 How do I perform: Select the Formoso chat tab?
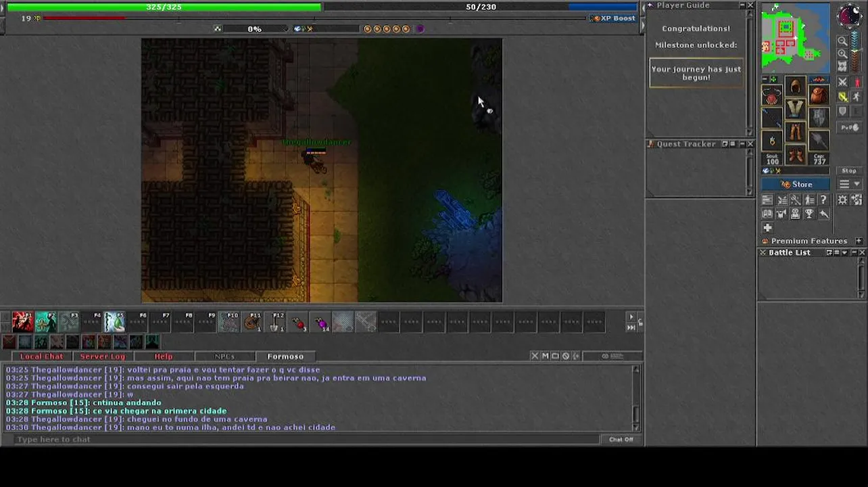click(x=285, y=356)
